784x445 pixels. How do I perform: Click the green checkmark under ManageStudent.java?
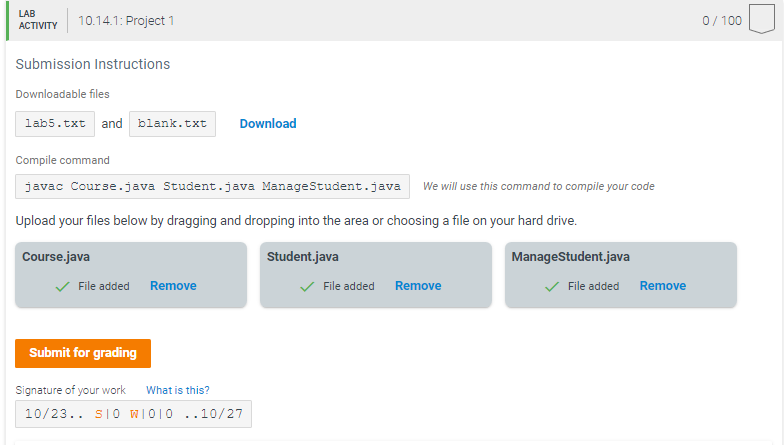pyautogui.click(x=552, y=286)
